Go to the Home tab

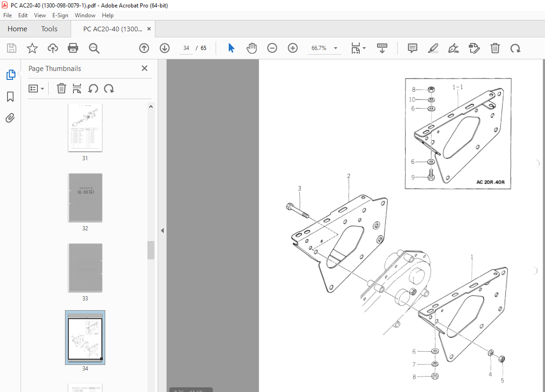click(x=17, y=29)
